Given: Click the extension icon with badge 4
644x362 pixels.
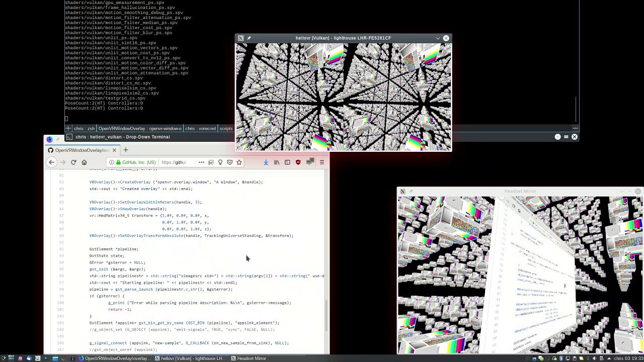Looking at the screenshot, I should tap(310, 162).
